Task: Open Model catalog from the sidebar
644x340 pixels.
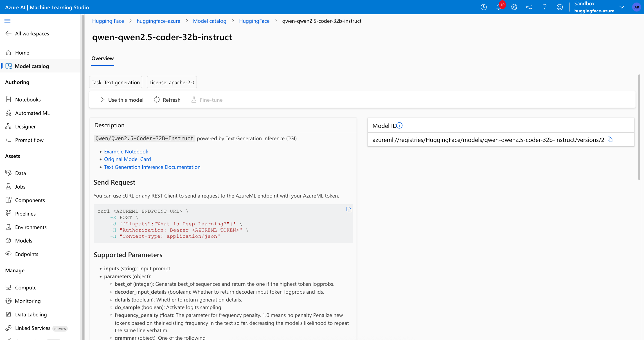Action: point(31,66)
